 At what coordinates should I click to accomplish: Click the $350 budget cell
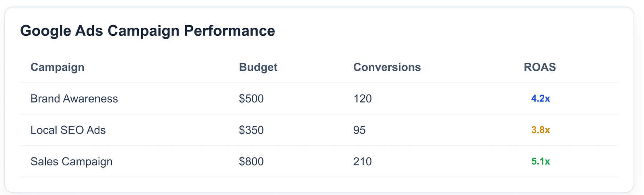click(251, 130)
